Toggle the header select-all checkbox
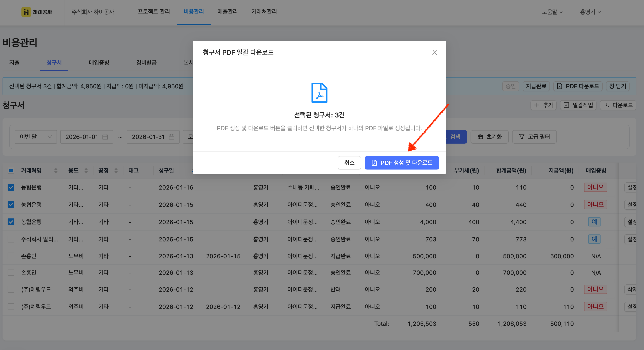644x350 pixels. click(11, 171)
